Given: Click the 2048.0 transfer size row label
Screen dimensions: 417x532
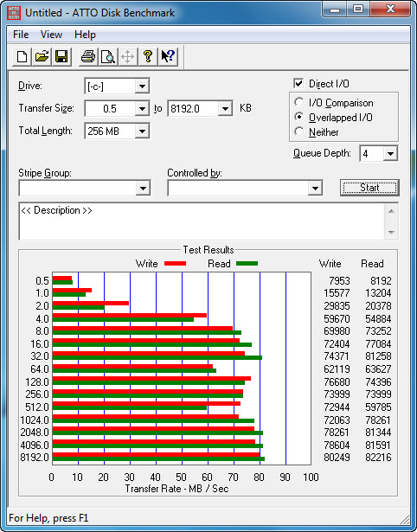Looking at the screenshot, I should pyautogui.click(x=35, y=433).
